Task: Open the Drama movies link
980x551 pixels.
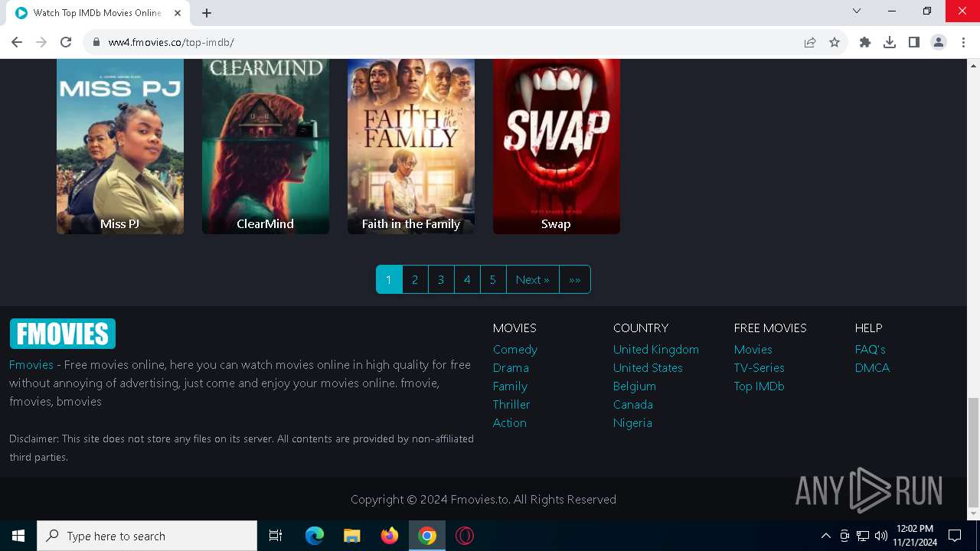Action: coord(511,367)
